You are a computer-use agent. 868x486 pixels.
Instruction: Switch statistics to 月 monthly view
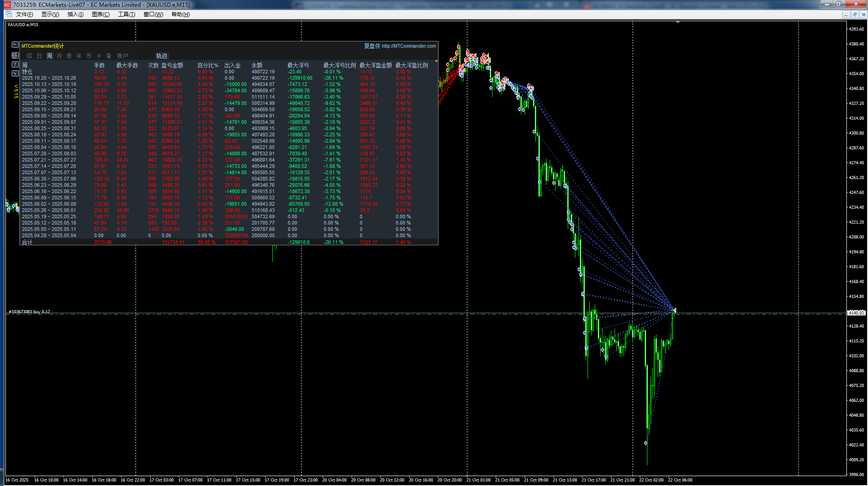(x=59, y=56)
